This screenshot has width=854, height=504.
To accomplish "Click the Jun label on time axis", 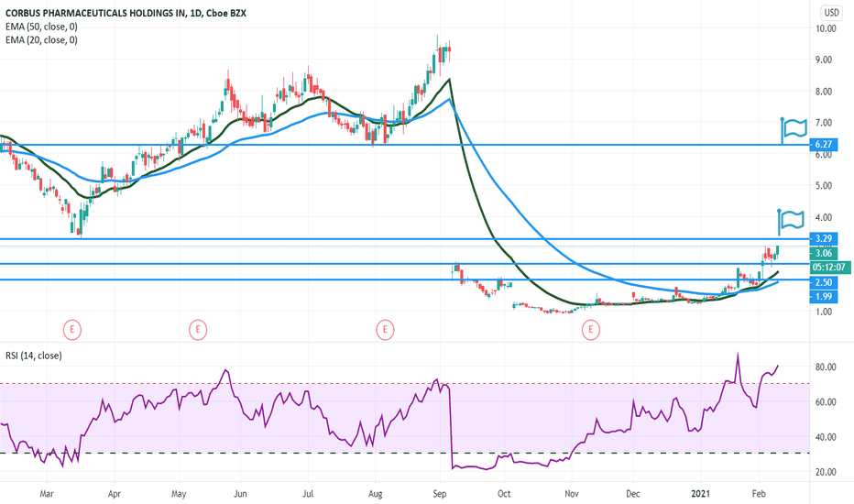I will click(x=240, y=494).
